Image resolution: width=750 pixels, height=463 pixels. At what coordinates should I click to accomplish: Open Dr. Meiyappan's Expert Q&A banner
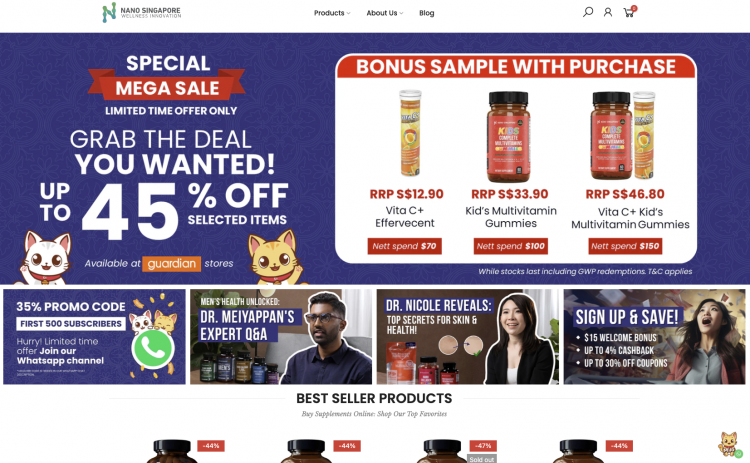tap(281, 337)
